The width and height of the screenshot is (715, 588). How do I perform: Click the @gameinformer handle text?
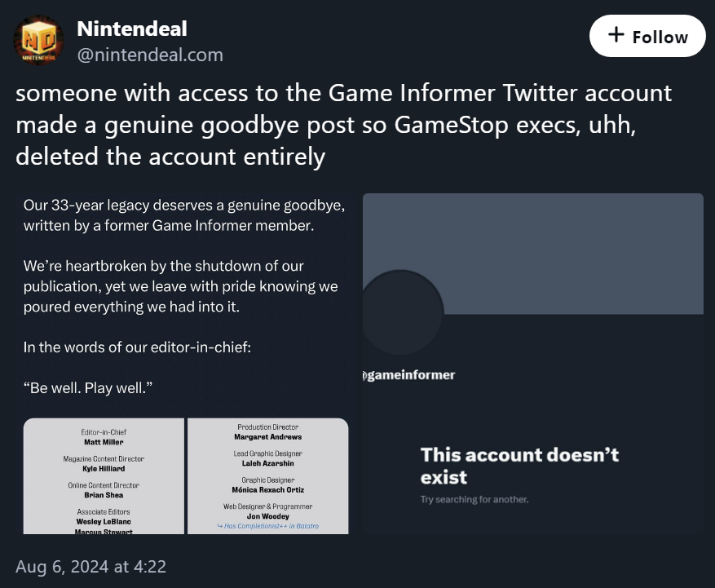click(x=408, y=375)
